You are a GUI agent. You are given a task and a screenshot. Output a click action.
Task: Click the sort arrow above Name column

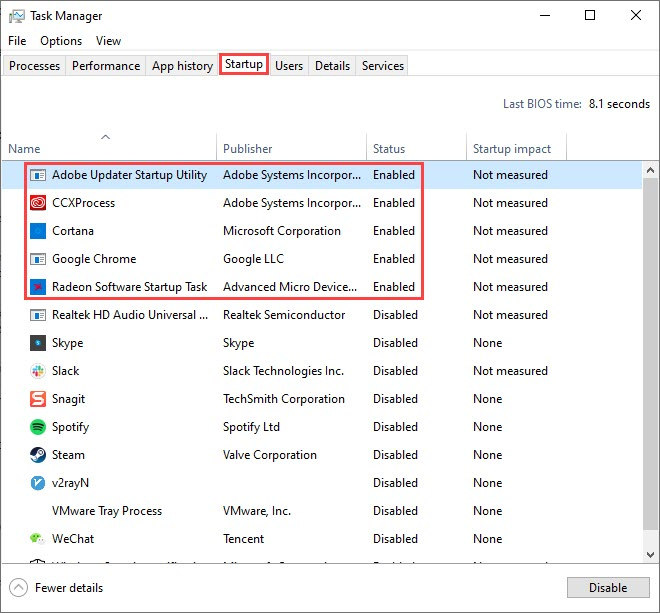pyautogui.click(x=106, y=137)
